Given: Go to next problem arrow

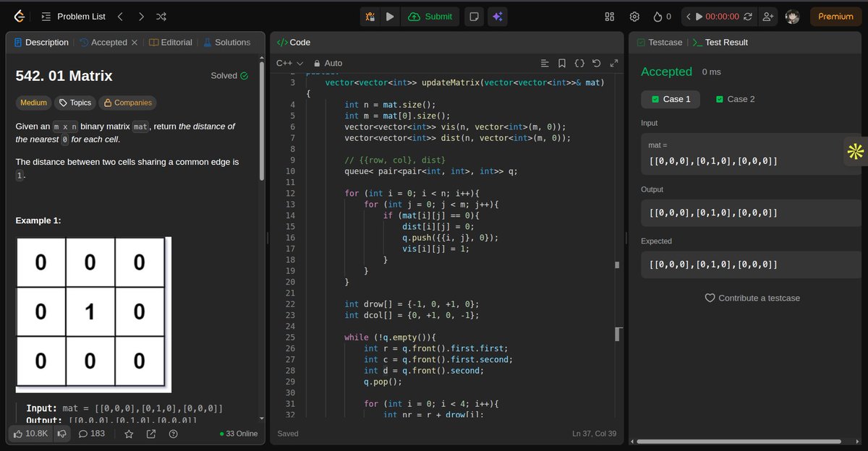Looking at the screenshot, I should point(140,16).
